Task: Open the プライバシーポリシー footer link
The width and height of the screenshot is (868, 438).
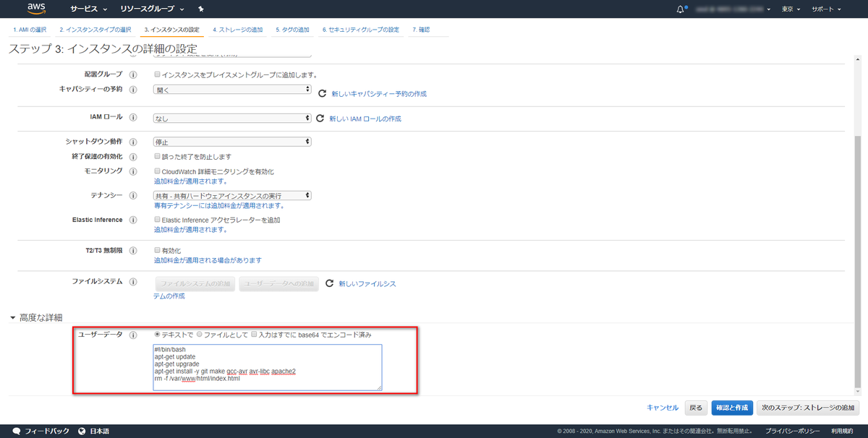Action: coord(792,431)
